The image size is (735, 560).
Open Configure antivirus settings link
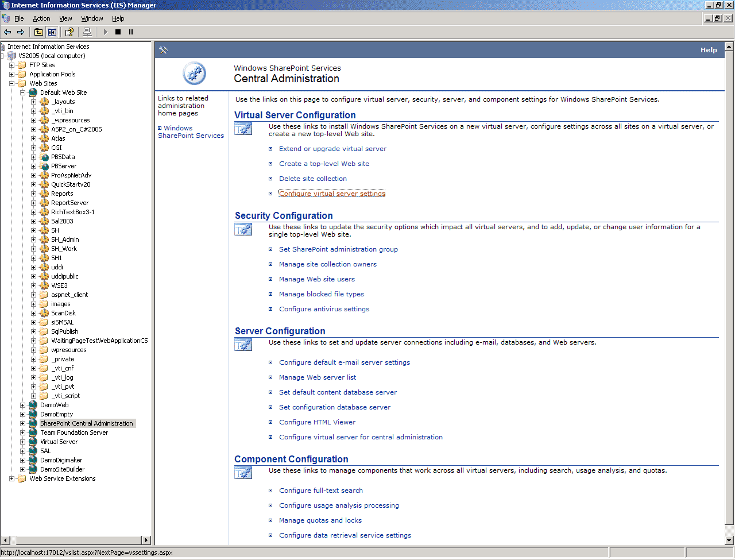tap(324, 309)
